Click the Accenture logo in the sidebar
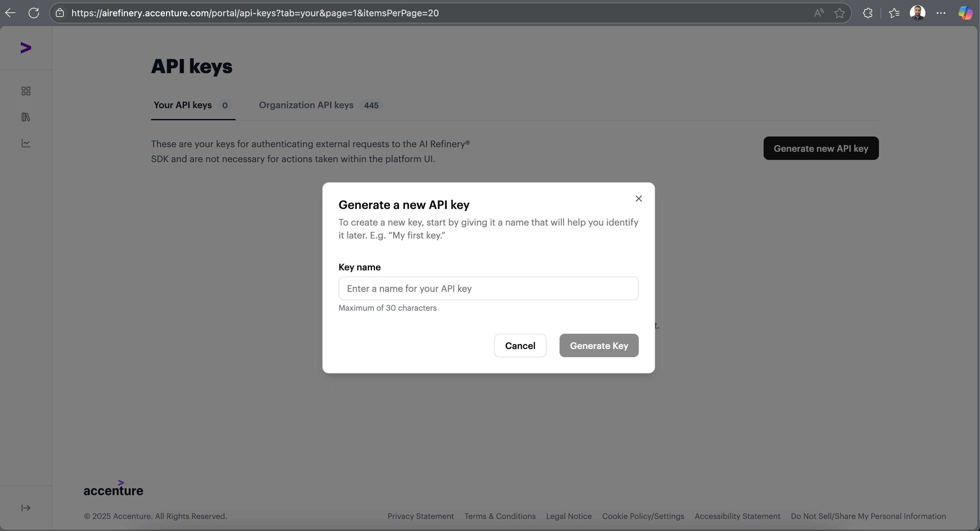980x531 pixels. 25,48
